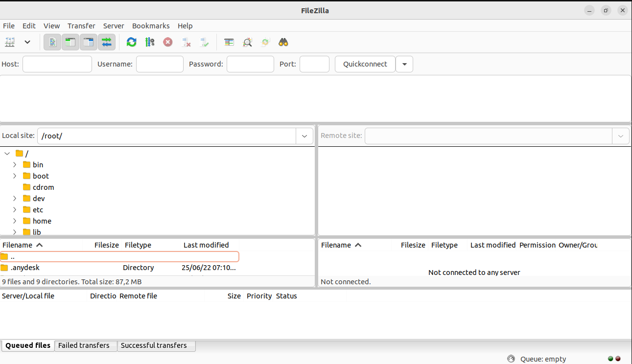This screenshot has height=364, width=632.
Task: Sort remote list by Permission column
Action: [537, 245]
